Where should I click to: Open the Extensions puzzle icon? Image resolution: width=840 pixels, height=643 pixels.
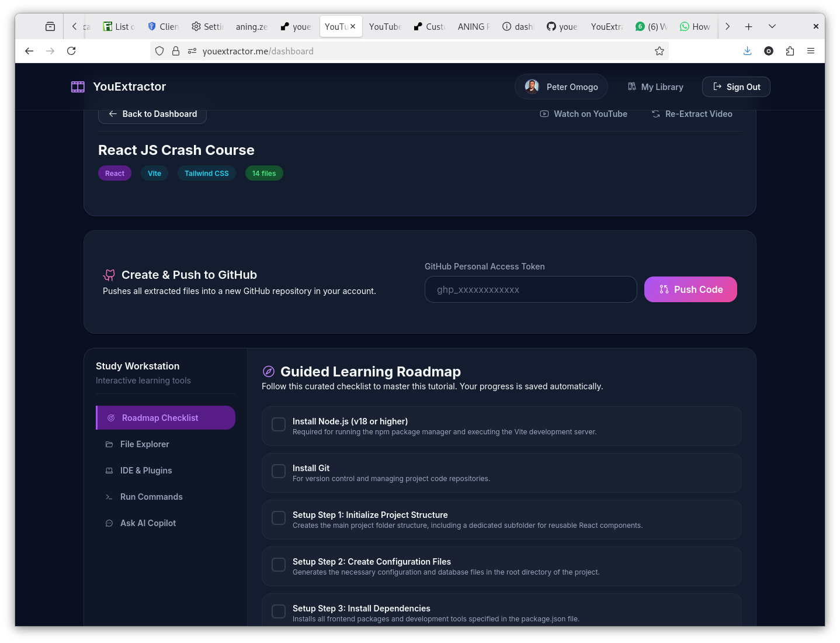pos(790,51)
